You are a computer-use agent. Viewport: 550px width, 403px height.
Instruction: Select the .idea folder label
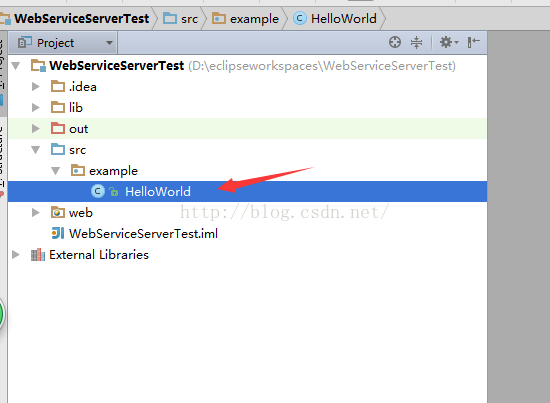pos(82,87)
